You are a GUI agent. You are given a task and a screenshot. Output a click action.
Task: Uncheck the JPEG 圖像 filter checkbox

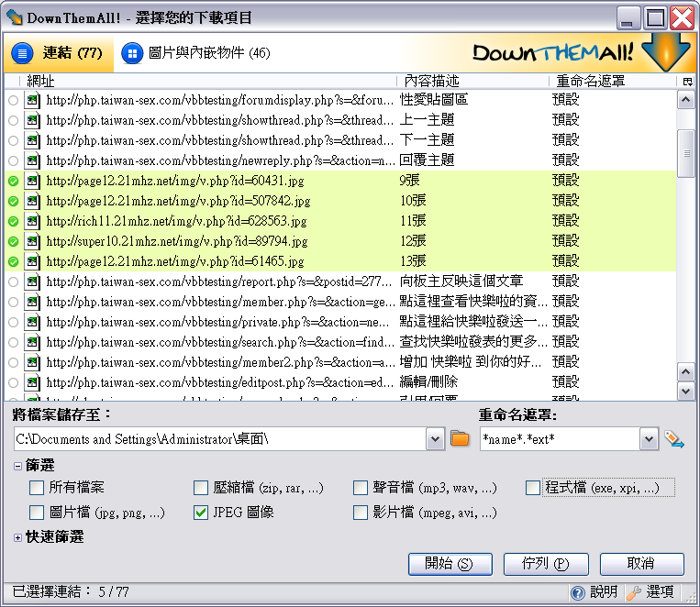point(201,513)
